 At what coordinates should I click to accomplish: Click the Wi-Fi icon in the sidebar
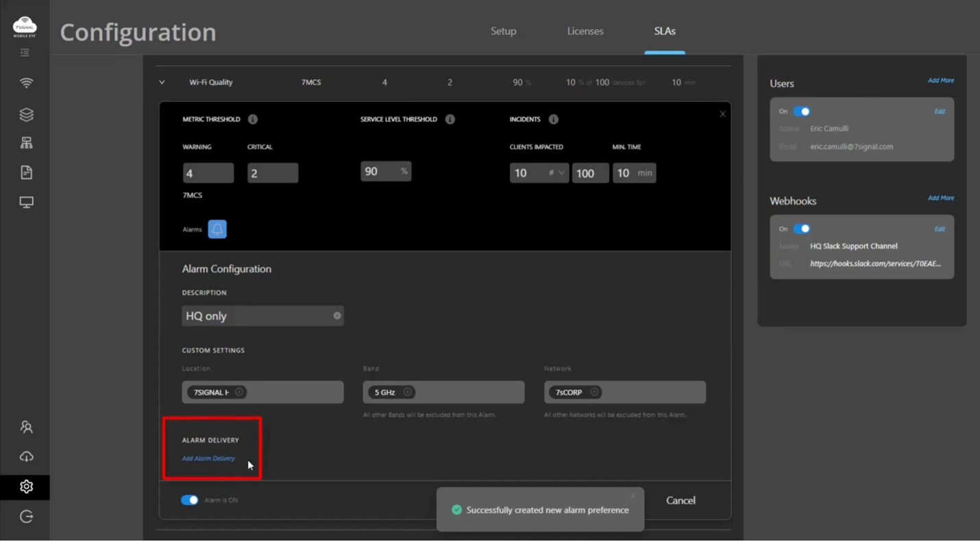[x=26, y=83]
